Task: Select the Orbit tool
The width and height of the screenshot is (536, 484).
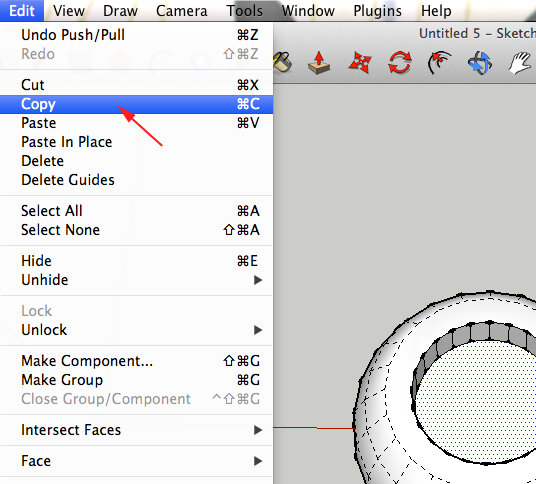Action: (480, 63)
